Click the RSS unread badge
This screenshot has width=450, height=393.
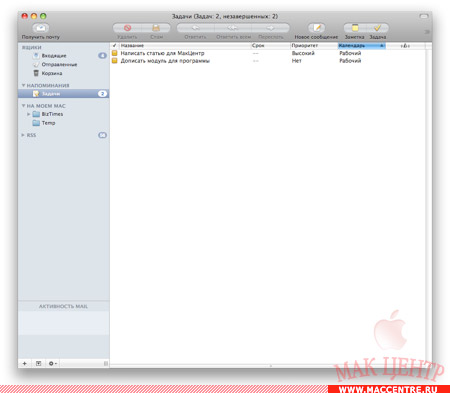coord(102,135)
